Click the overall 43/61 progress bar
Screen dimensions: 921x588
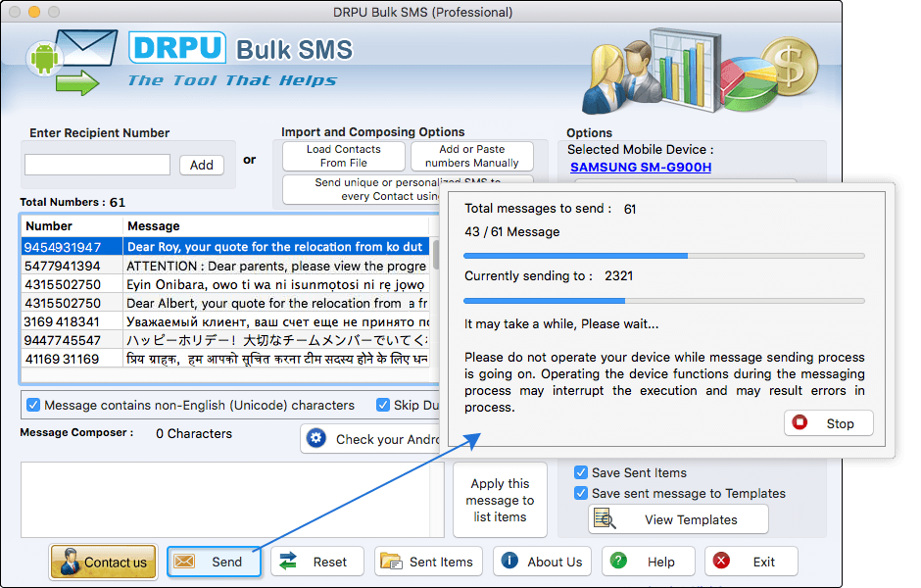click(663, 256)
